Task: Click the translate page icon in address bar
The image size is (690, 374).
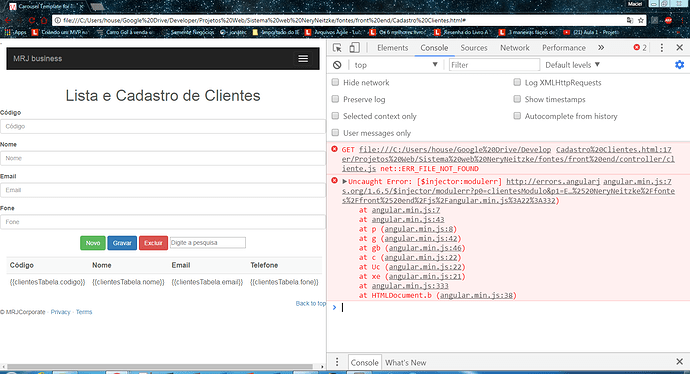Action: tap(630, 20)
